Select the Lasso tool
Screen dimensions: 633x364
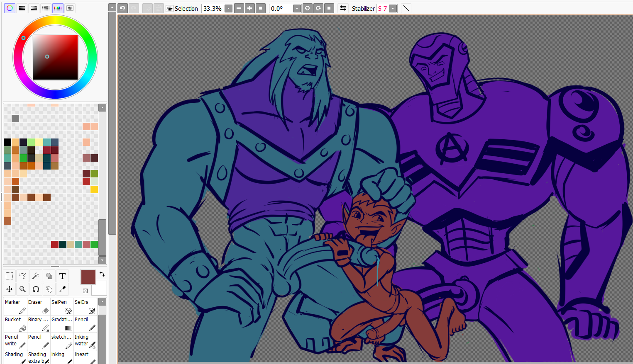pyautogui.click(x=22, y=276)
